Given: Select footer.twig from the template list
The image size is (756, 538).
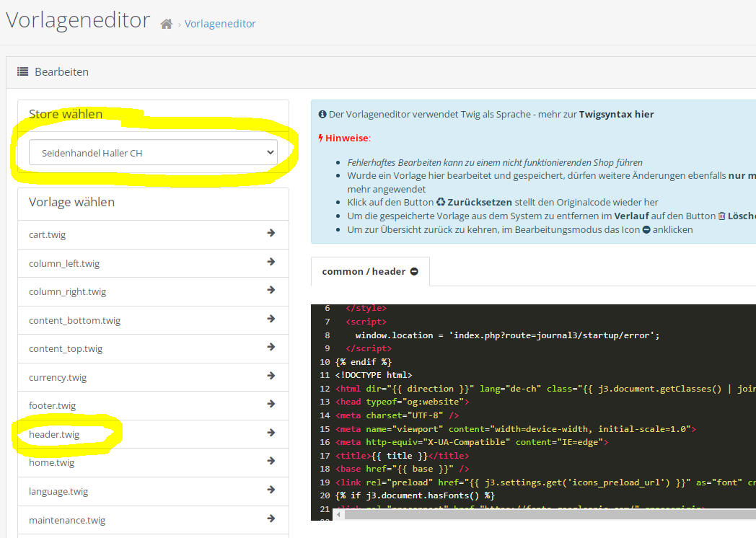Looking at the screenshot, I should [x=52, y=406].
